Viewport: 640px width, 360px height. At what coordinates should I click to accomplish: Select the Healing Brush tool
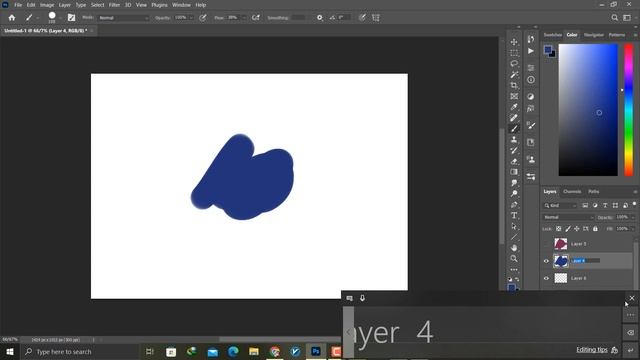click(x=514, y=118)
